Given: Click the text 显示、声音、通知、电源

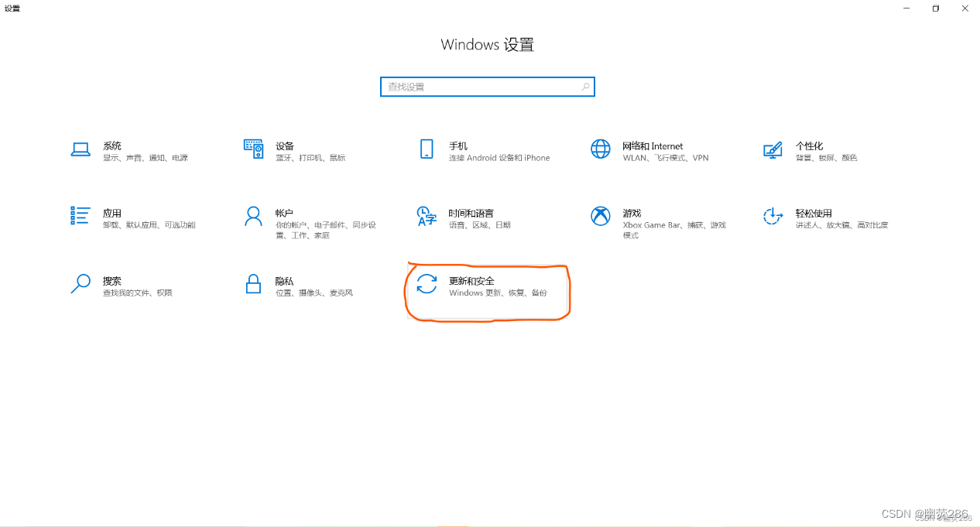Looking at the screenshot, I should (146, 158).
